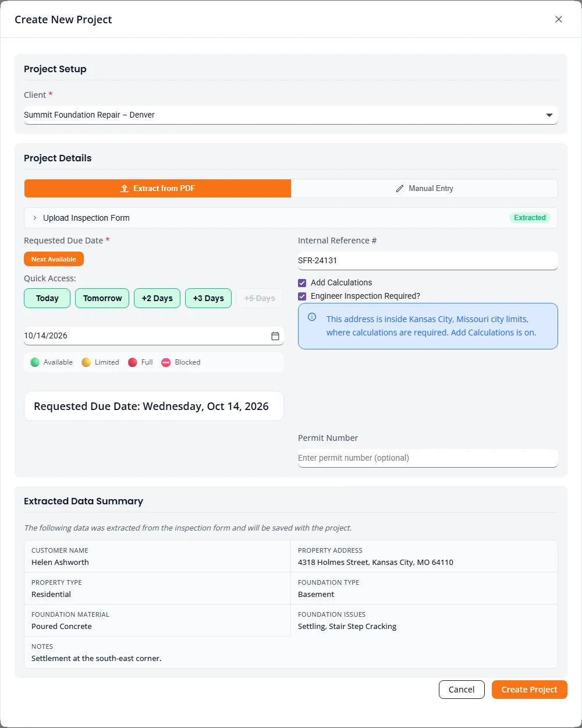Select the +2 Days quick access button

[x=157, y=298]
